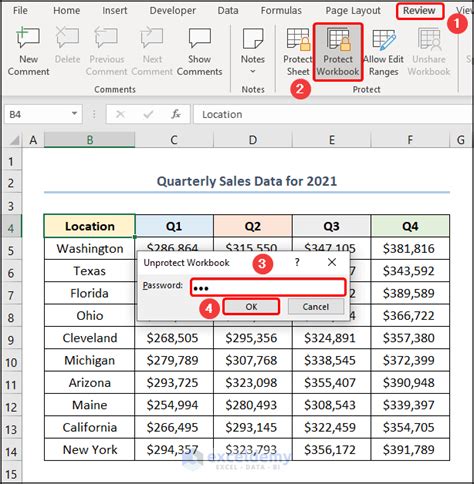The image size is (474, 484).
Task: Click the California cell
Action: pyautogui.click(x=90, y=427)
